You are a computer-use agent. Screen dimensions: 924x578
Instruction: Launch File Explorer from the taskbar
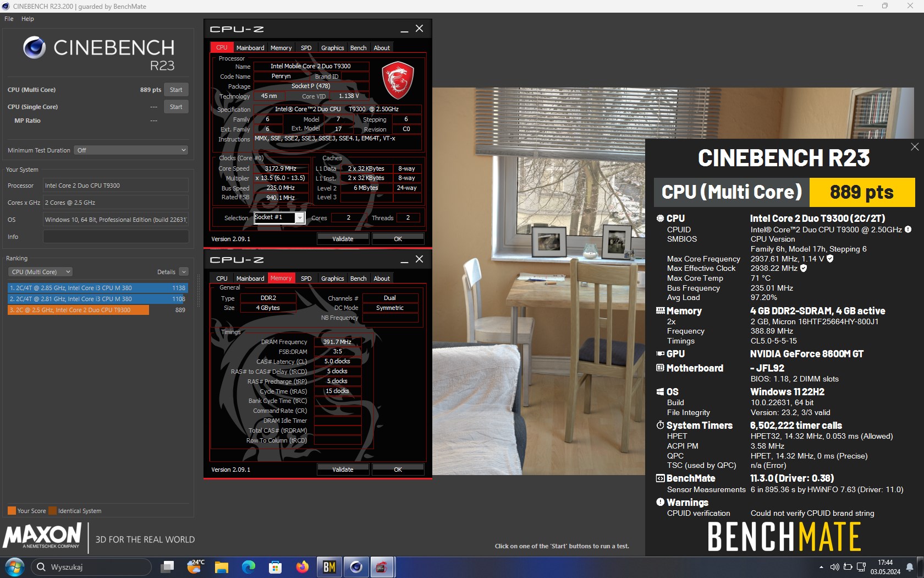pyautogui.click(x=221, y=566)
